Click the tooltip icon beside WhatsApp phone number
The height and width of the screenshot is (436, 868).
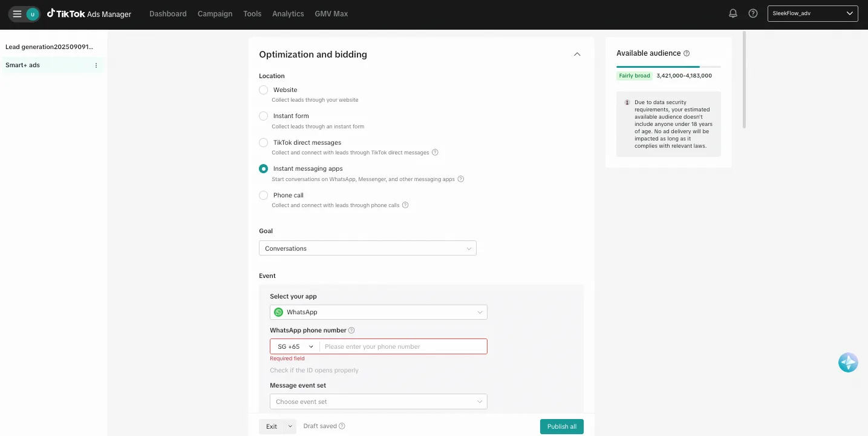pos(351,330)
